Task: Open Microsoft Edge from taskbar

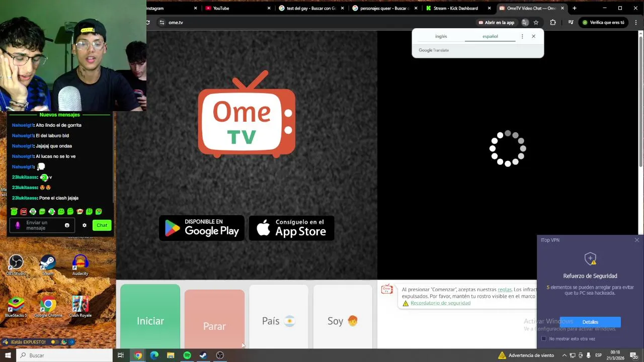Action: pos(154,355)
